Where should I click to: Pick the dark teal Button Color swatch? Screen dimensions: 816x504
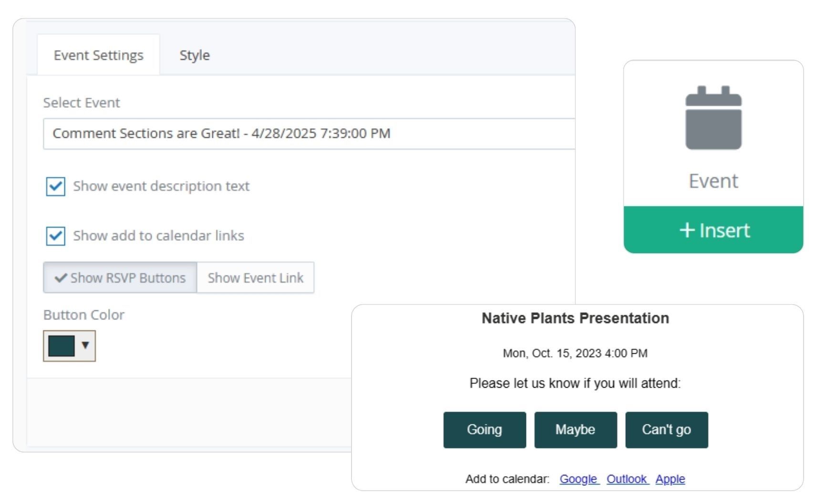pos(62,346)
